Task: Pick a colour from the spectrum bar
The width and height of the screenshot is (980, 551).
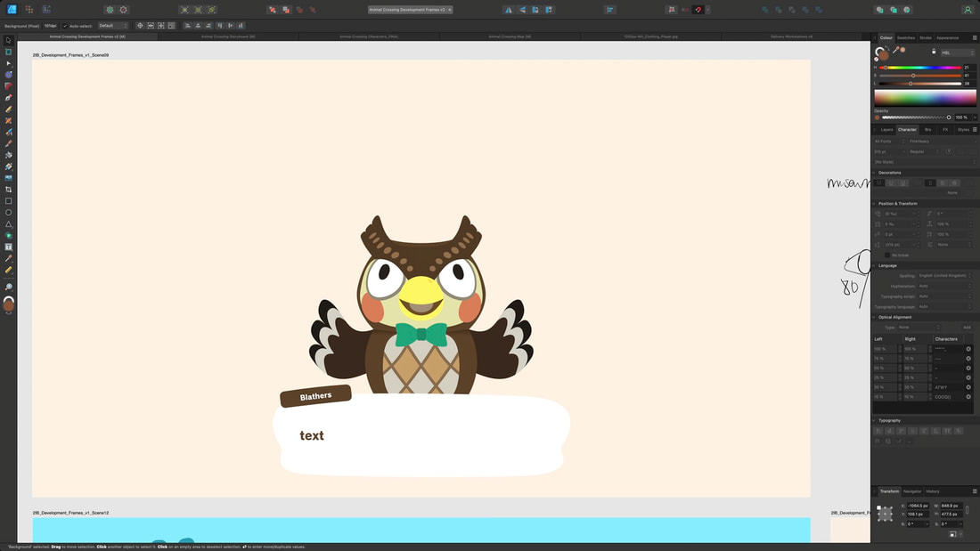Action: click(x=925, y=97)
